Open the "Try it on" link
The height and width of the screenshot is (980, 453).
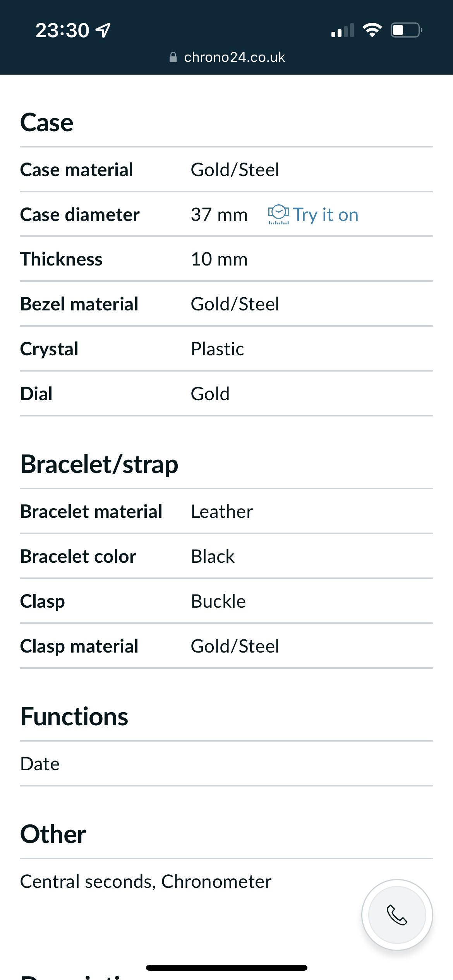325,215
